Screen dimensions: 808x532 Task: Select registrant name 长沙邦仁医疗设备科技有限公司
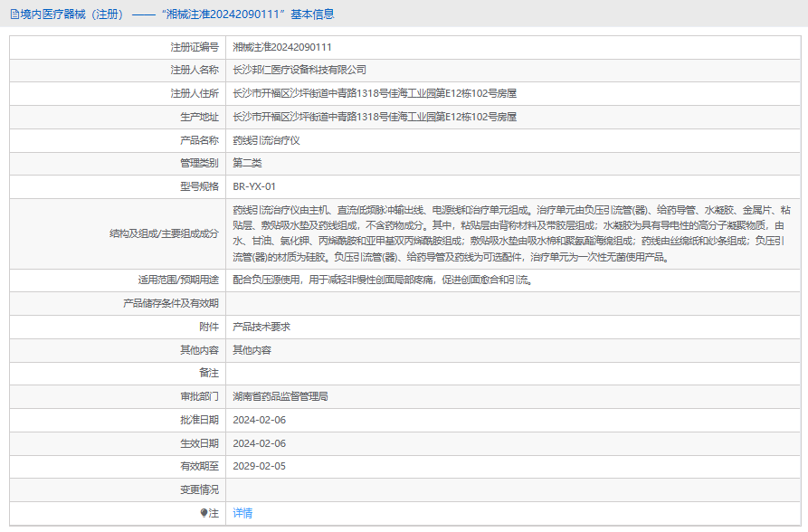299,70
